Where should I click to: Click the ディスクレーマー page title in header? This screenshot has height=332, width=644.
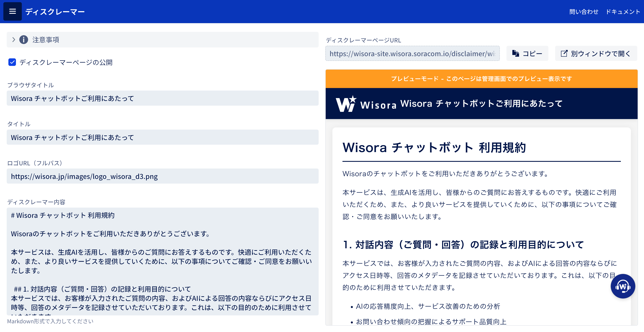point(55,12)
